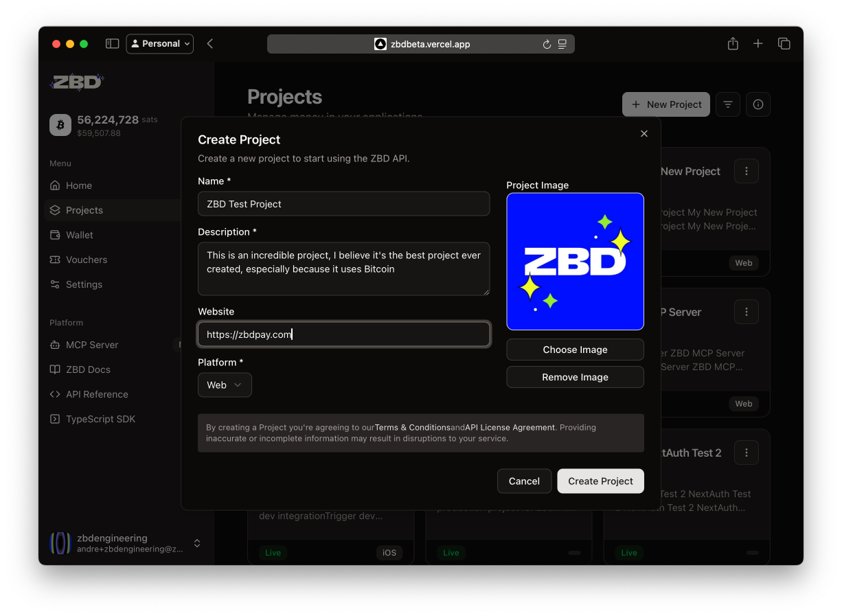Image resolution: width=842 pixels, height=616 pixels.
Task: Click the TypeScript SDK icon
Action: click(x=56, y=419)
